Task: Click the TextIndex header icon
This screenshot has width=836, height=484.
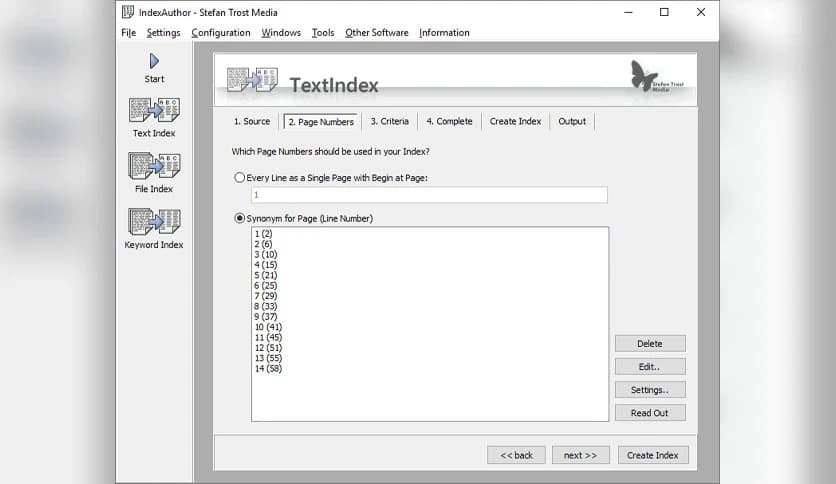Action: [252, 80]
